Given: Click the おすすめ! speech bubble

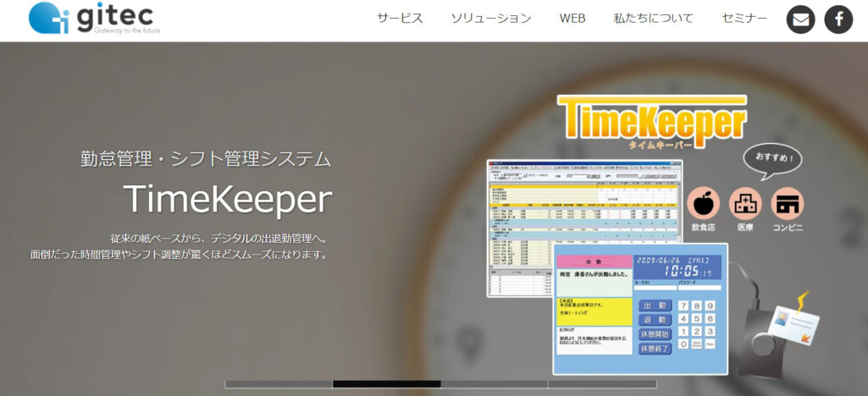Looking at the screenshot, I should [x=772, y=161].
